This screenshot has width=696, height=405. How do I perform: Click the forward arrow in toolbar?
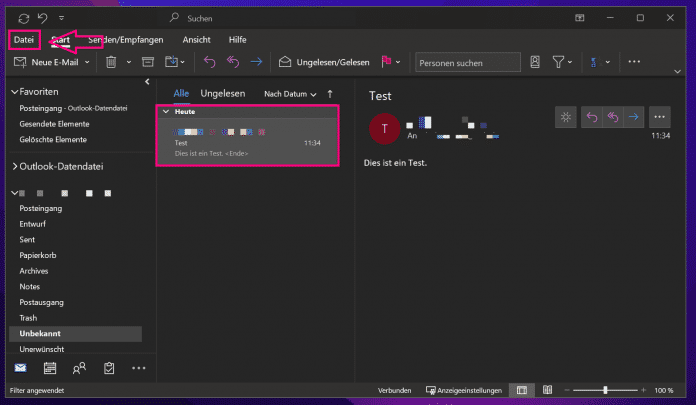click(x=256, y=62)
